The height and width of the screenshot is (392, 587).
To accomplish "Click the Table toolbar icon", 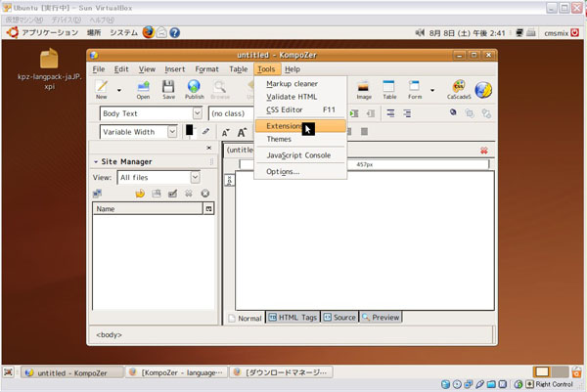I will 389,89.
